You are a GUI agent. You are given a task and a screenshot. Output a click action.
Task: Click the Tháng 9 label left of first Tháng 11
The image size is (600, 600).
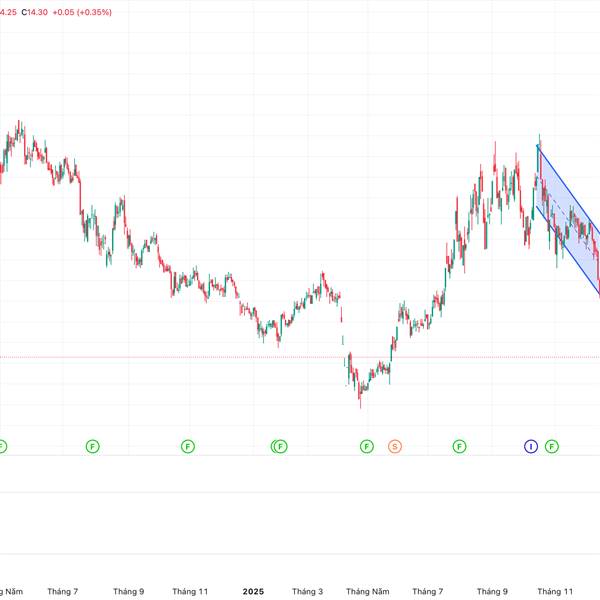(x=129, y=592)
